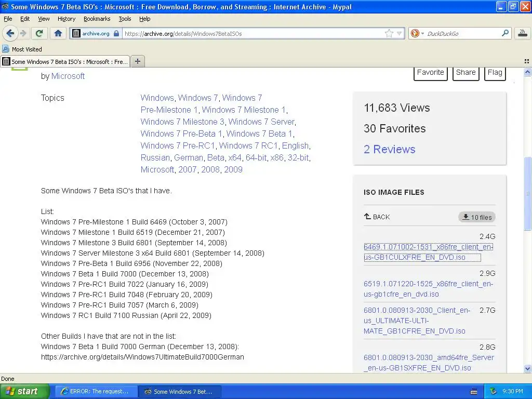
Task: Open the Microsoft author link
Action: click(x=68, y=76)
